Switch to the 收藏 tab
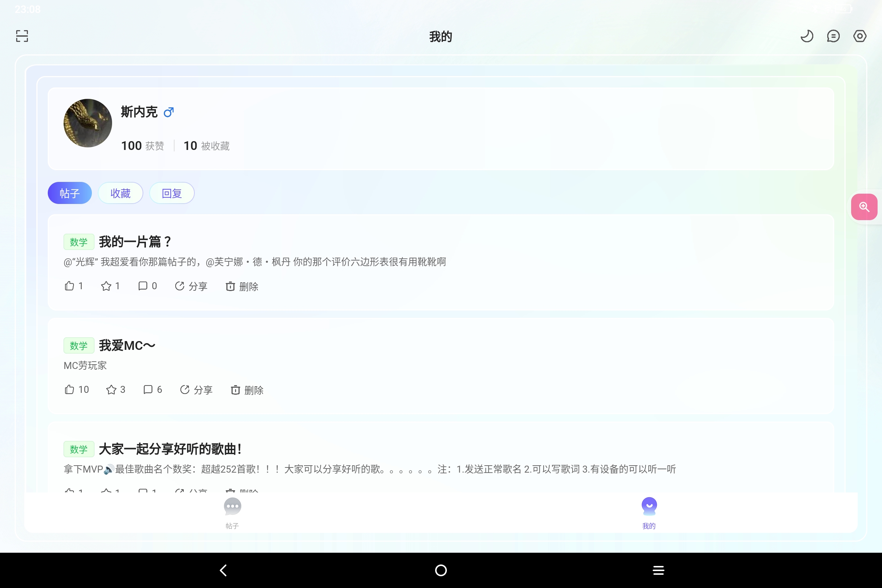The width and height of the screenshot is (882, 588). coord(121,193)
